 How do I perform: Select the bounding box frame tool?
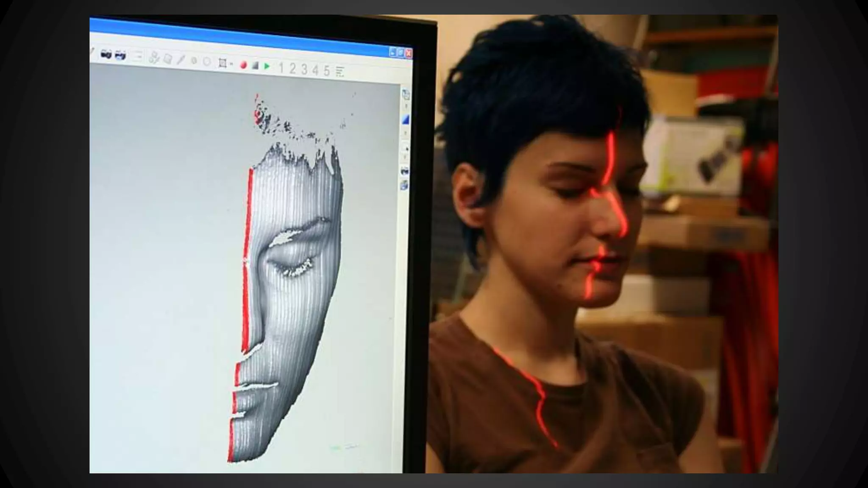coord(222,63)
